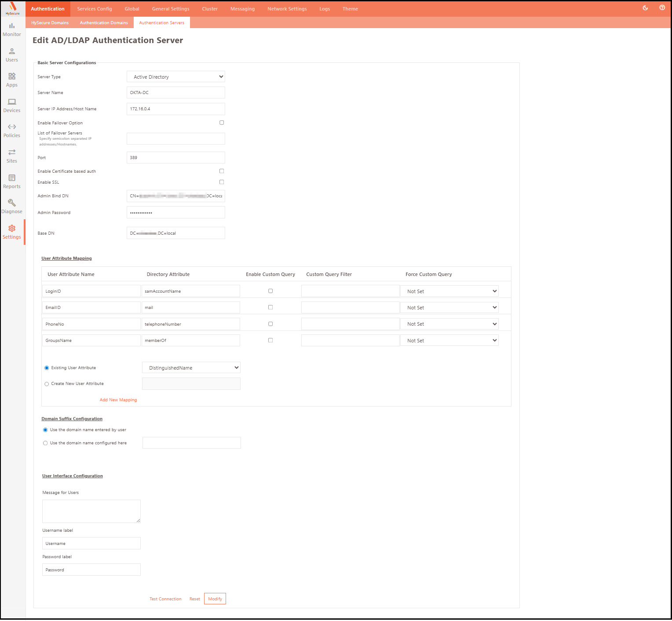Enable the Failover Option checkbox
This screenshot has height=621, width=672.
click(x=222, y=123)
